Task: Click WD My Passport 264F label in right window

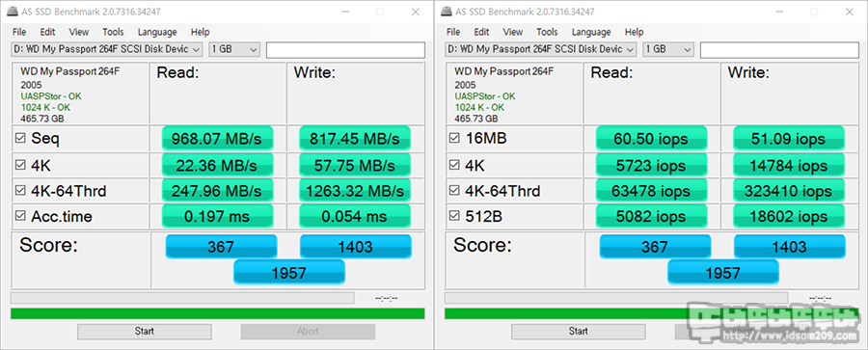Action: (x=503, y=71)
